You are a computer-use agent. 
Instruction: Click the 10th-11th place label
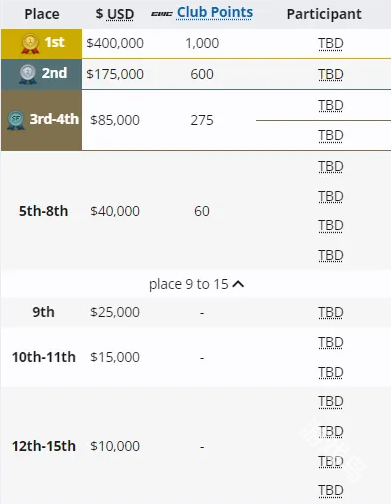[x=44, y=357]
